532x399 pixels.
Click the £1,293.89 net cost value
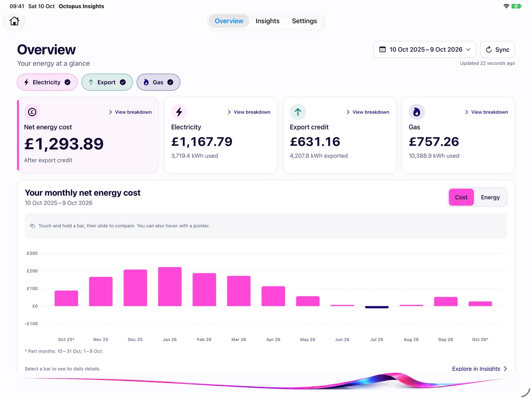tap(64, 144)
